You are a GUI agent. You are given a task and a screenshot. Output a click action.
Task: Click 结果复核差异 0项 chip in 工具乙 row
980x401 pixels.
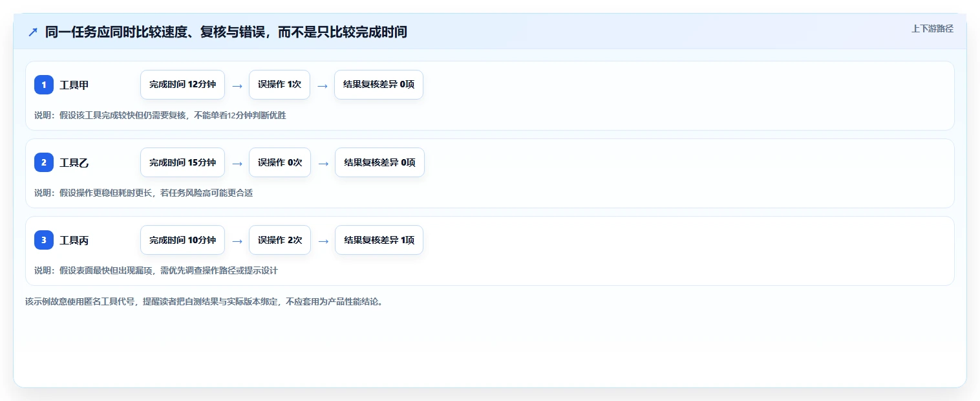point(379,162)
